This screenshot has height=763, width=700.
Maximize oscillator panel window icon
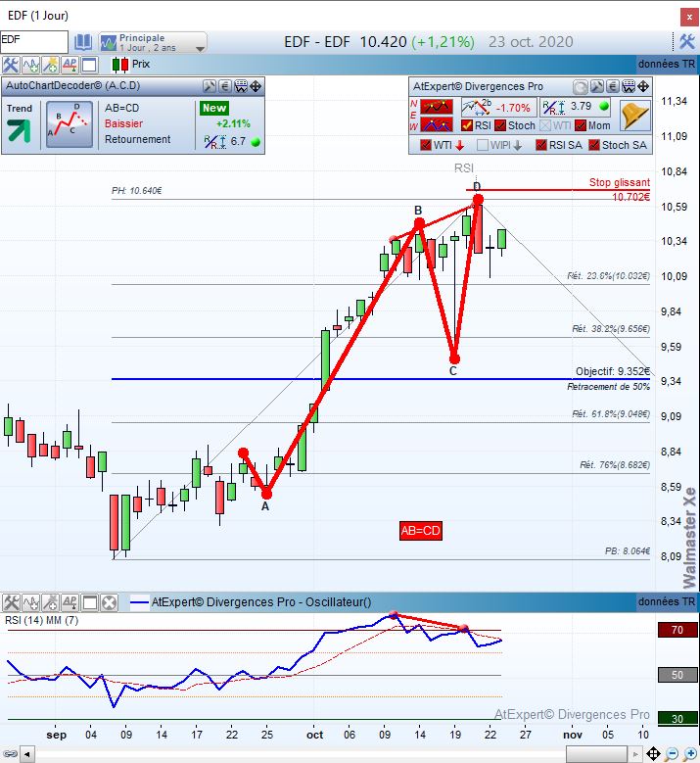tap(90, 603)
